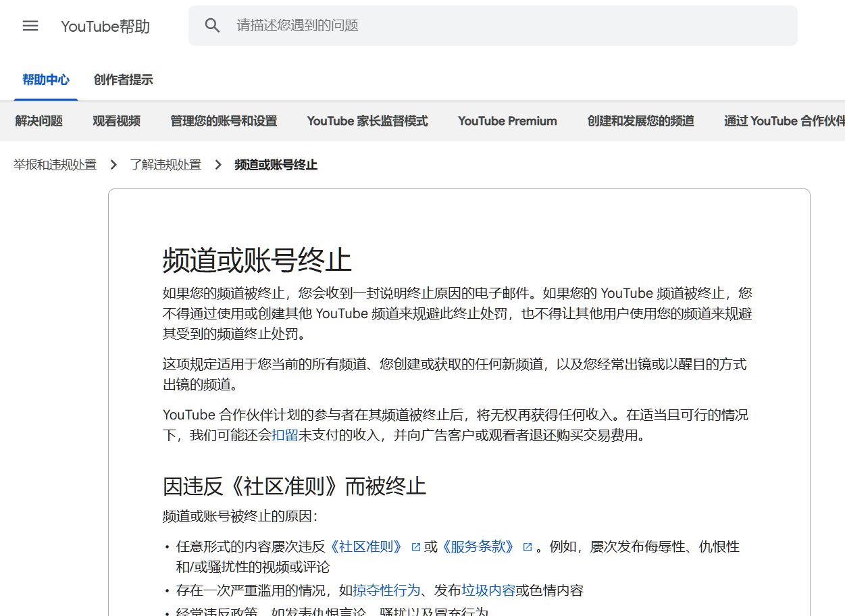The width and height of the screenshot is (845, 616).
Task: Click current breadcrumb 频道或账号终止
Action: click(276, 165)
